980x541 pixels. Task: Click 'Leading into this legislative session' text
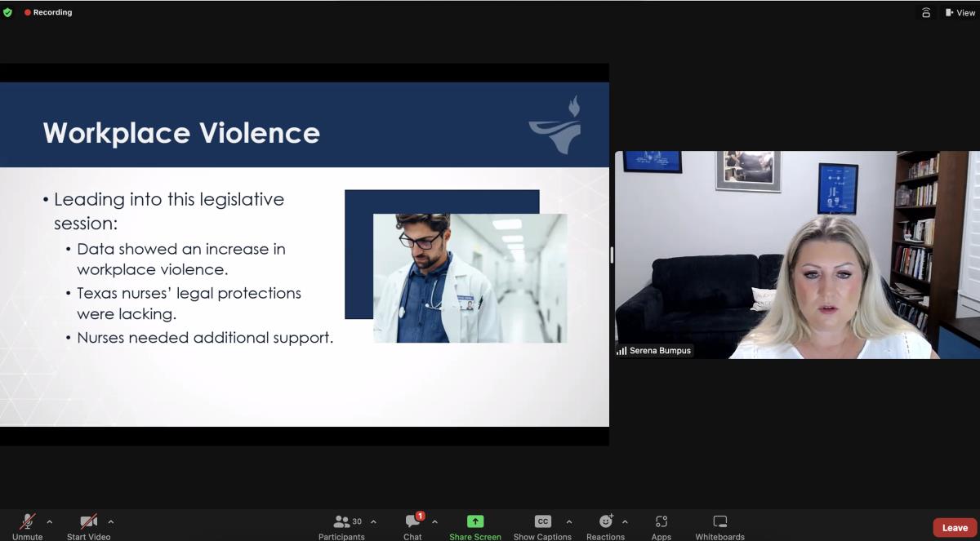(169, 211)
